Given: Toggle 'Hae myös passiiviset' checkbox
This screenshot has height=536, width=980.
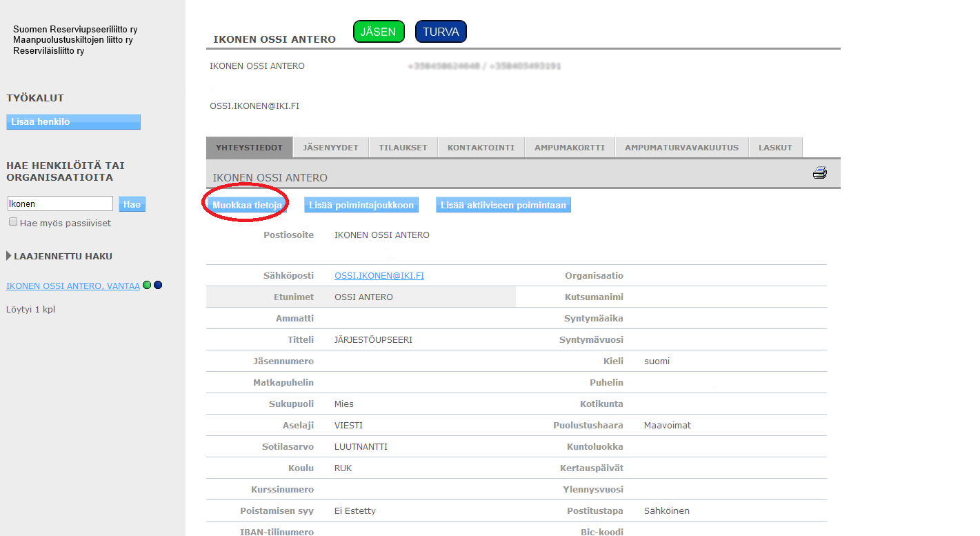Looking at the screenshot, I should click(13, 222).
